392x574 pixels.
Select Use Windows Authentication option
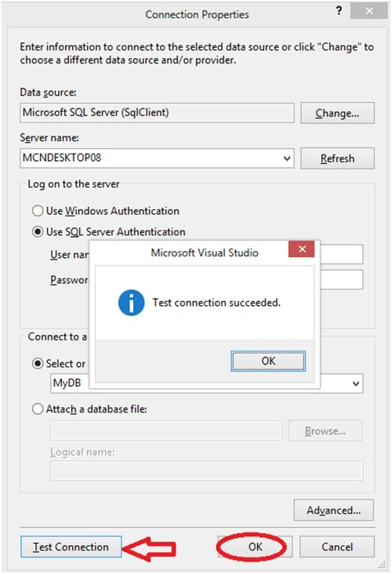coord(38,211)
